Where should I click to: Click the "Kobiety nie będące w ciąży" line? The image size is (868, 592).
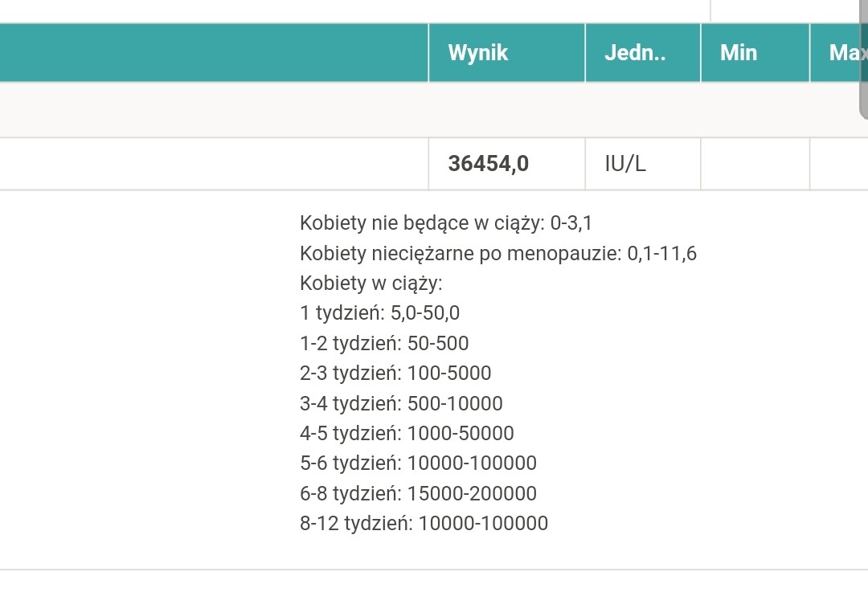click(446, 223)
